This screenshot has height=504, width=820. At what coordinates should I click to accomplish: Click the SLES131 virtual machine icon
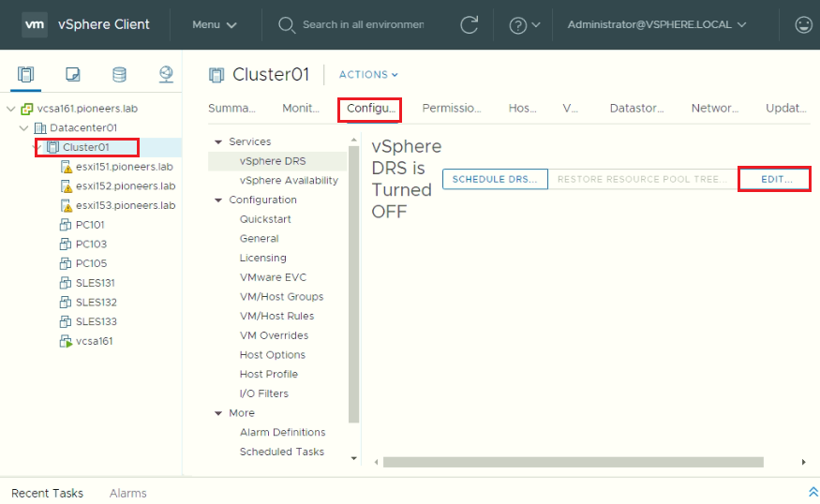[66, 283]
